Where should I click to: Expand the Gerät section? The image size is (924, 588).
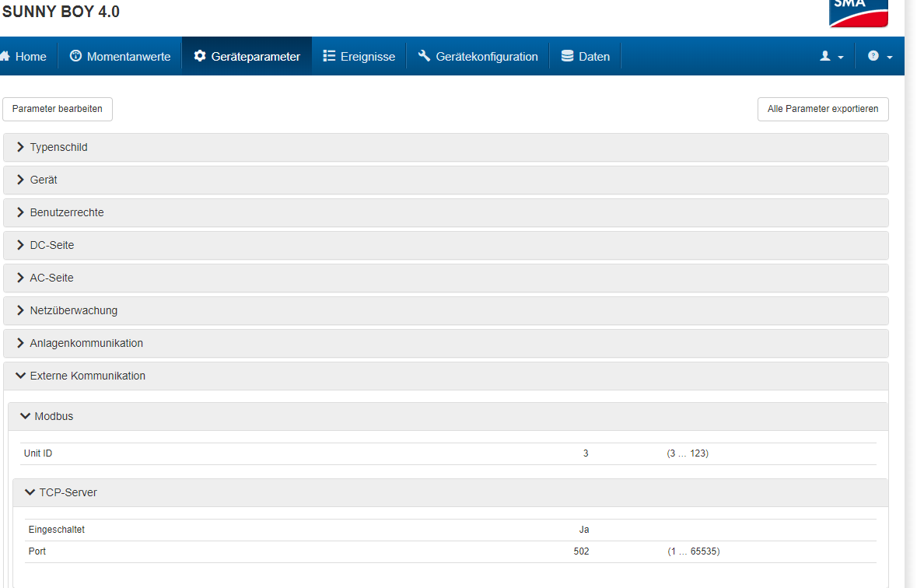(446, 180)
